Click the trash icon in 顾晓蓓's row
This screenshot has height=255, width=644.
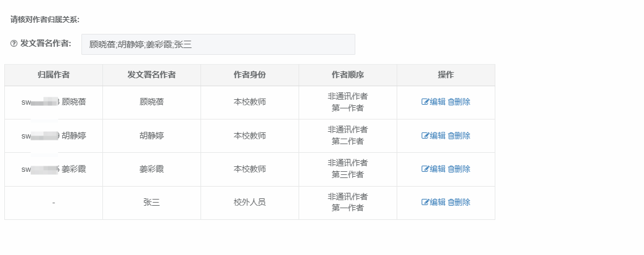(x=451, y=102)
